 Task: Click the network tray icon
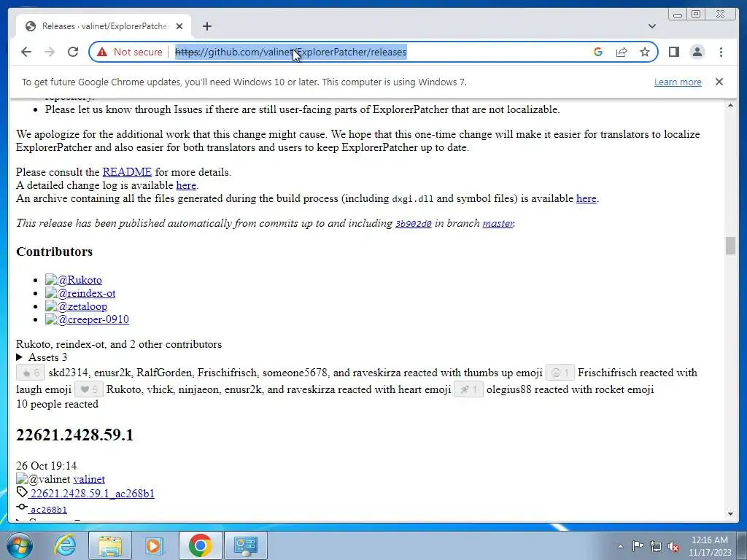pyautogui.click(x=656, y=546)
